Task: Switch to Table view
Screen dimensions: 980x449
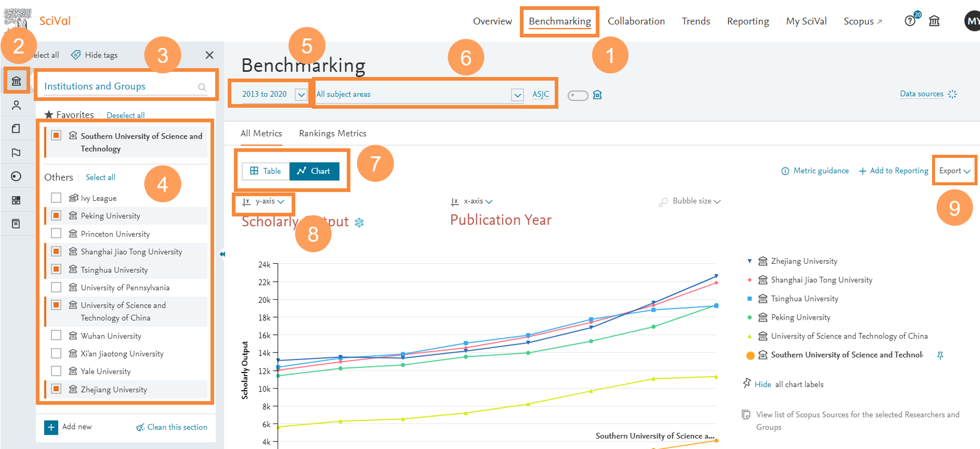Action: 266,171
